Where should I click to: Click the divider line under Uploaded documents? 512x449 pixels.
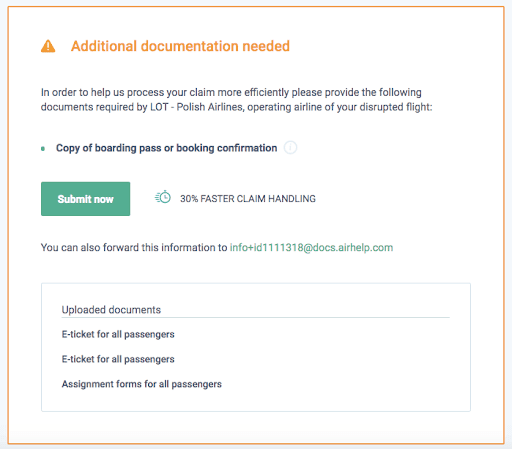point(256,318)
